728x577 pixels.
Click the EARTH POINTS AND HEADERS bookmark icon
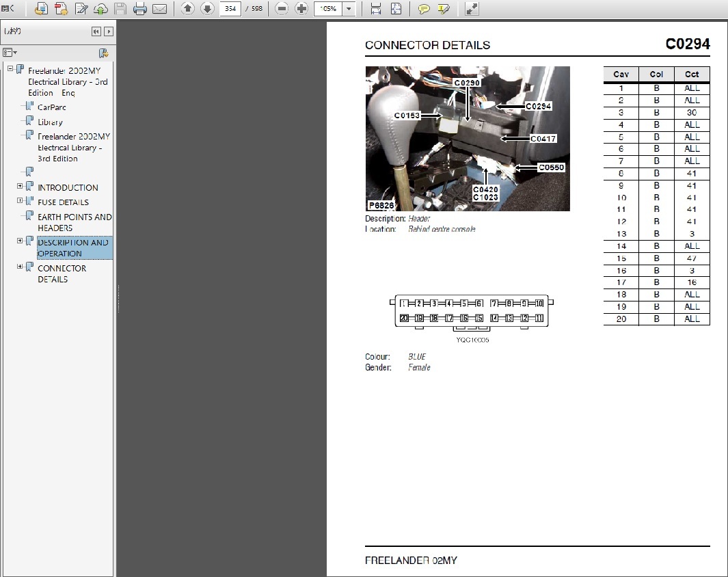29,215
